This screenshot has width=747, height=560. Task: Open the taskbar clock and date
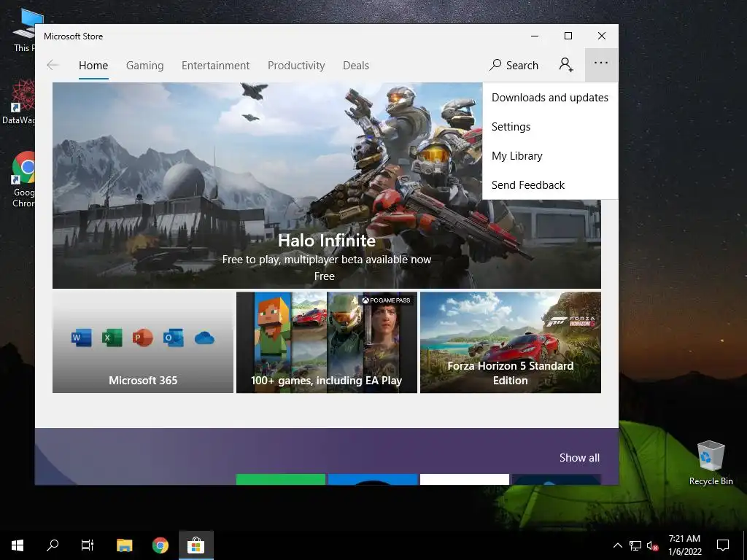[x=684, y=545]
